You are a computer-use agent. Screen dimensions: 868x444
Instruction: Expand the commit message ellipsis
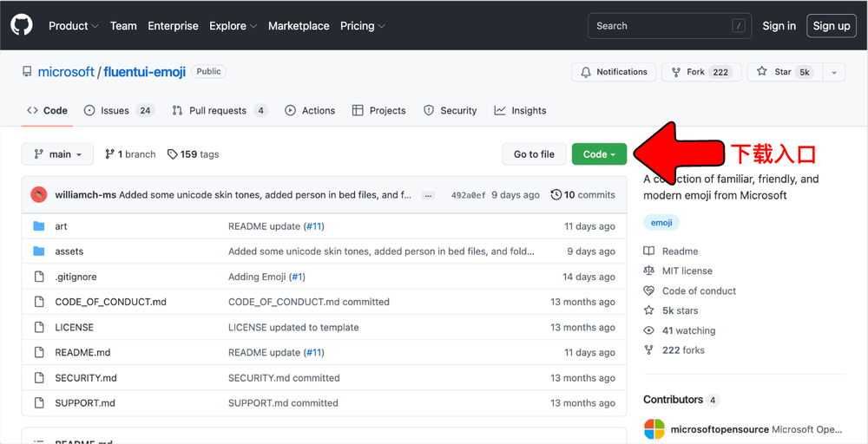click(x=428, y=195)
